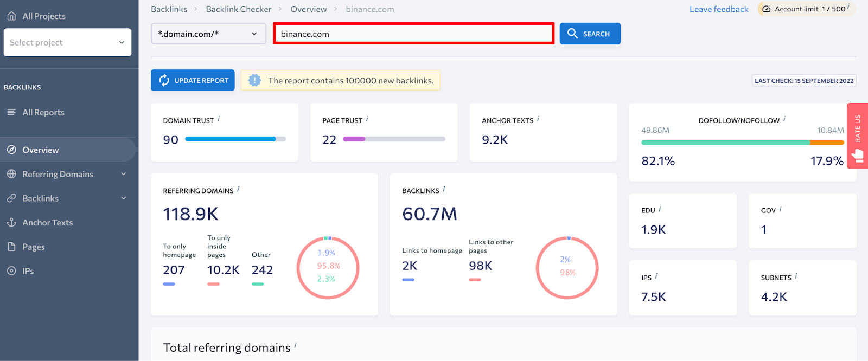Open info tooltip next to IPS
Screen dimensions: 868x361
(x=656, y=276)
